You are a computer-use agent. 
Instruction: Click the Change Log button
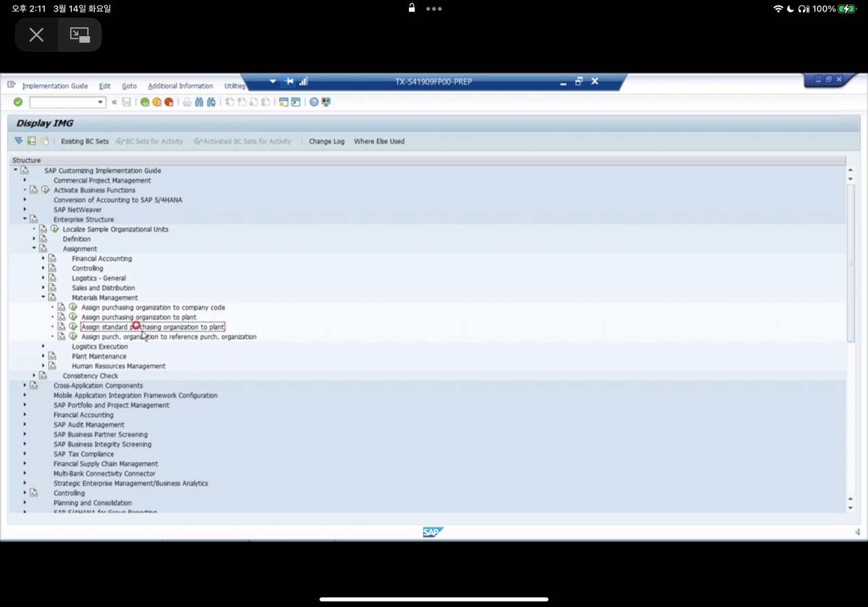point(327,142)
